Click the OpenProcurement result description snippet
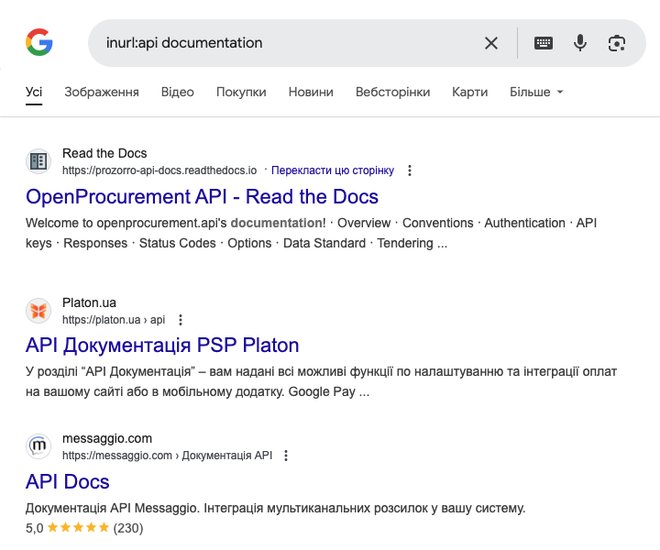This screenshot has height=550, width=660. [x=311, y=233]
